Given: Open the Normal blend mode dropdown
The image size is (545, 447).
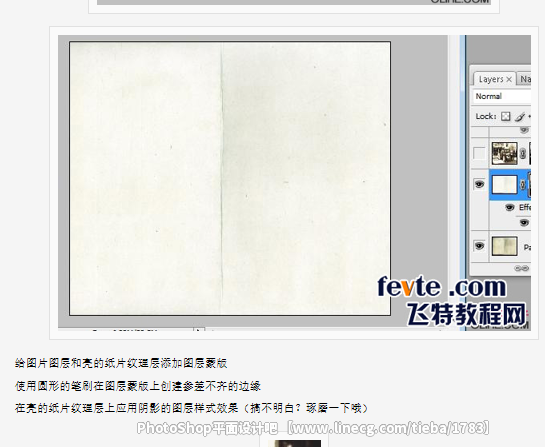Looking at the screenshot, I should (x=502, y=96).
